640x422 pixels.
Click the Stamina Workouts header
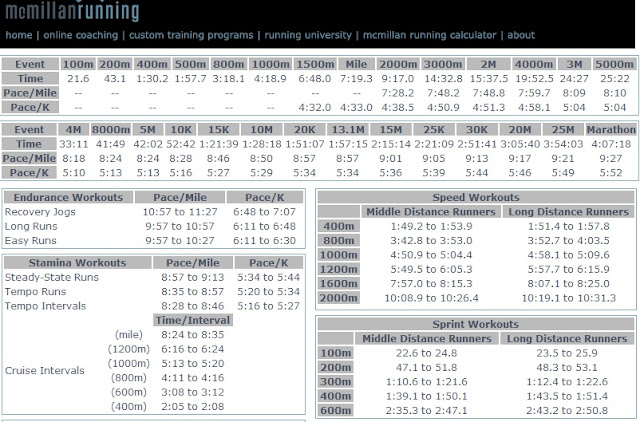click(x=77, y=262)
